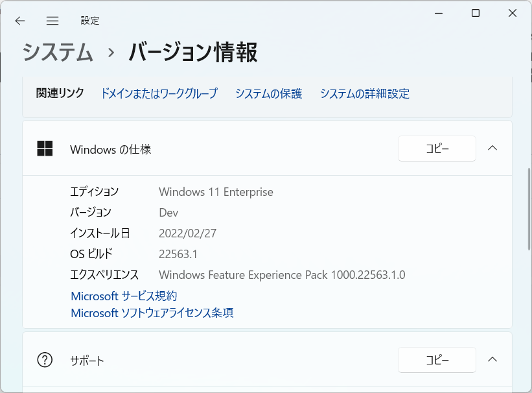Open システムの保護 link
The height and width of the screenshot is (393, 532).
[x=269, y=93]
